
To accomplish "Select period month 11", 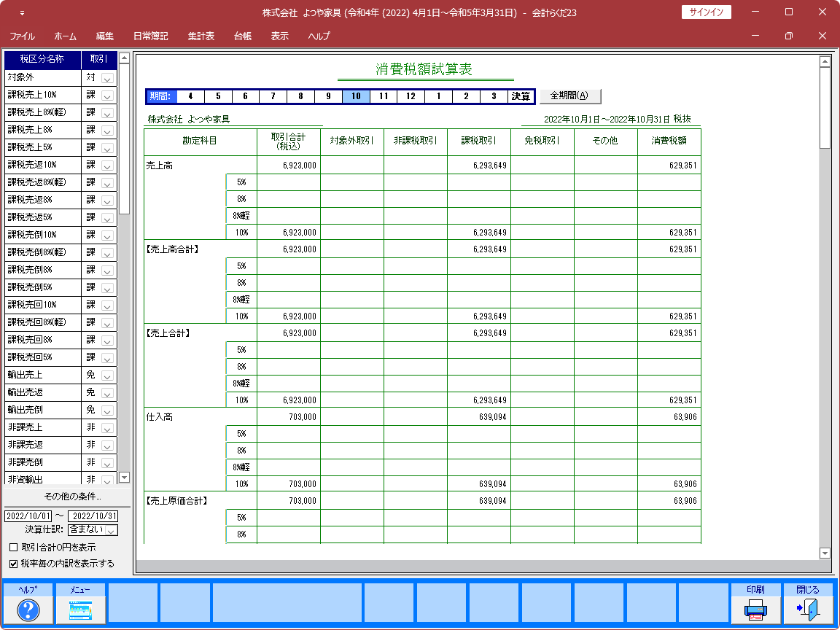I will tap(384, 96).
